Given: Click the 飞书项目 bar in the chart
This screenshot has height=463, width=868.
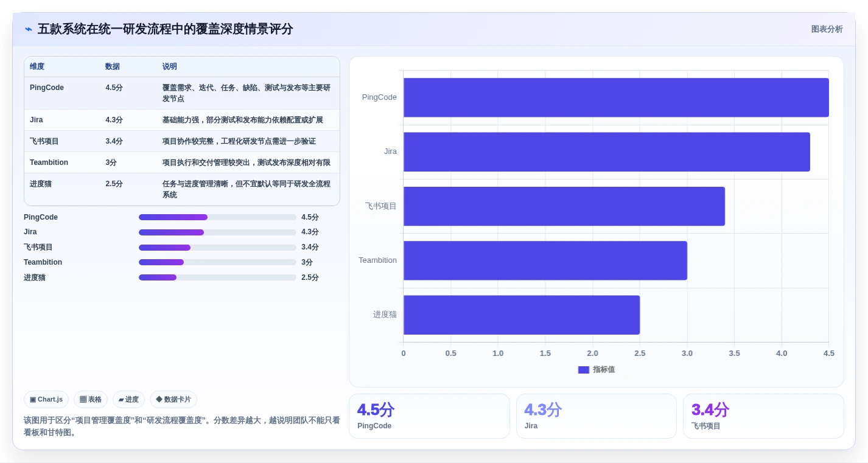Looking at the screenshot, I should point(564,206).
